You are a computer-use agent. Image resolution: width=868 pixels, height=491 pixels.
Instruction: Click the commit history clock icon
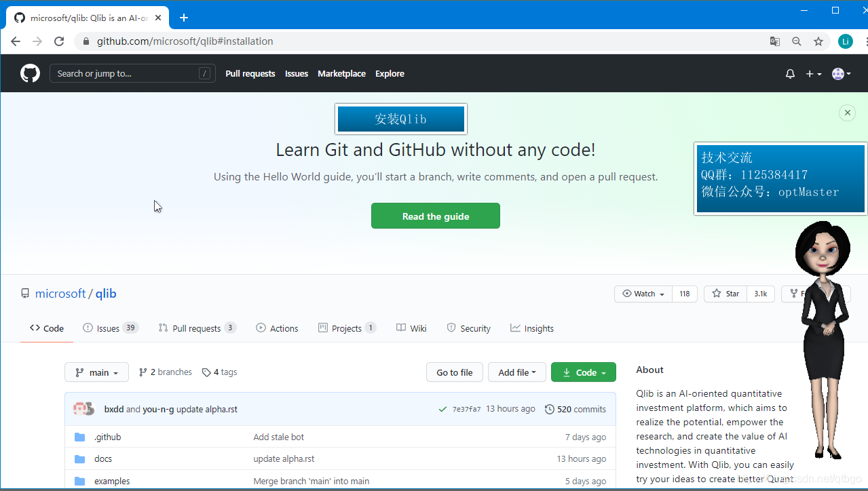(550, 409)
